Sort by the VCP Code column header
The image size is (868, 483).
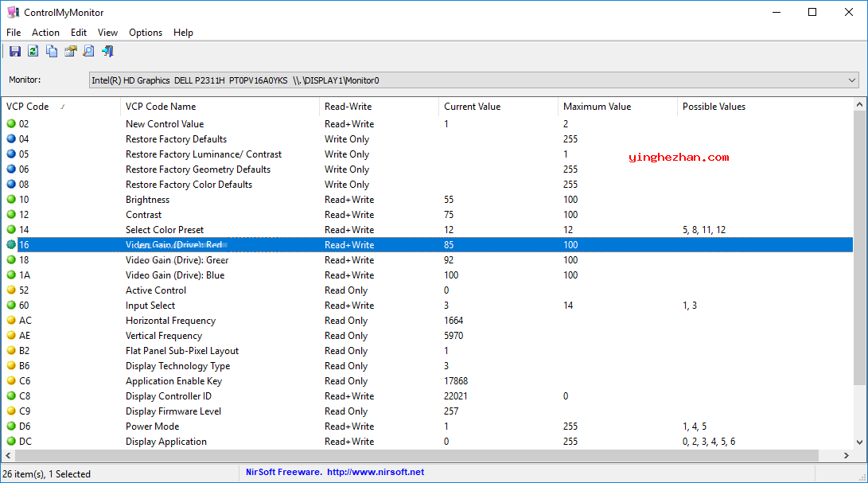[x=62, y=107]
